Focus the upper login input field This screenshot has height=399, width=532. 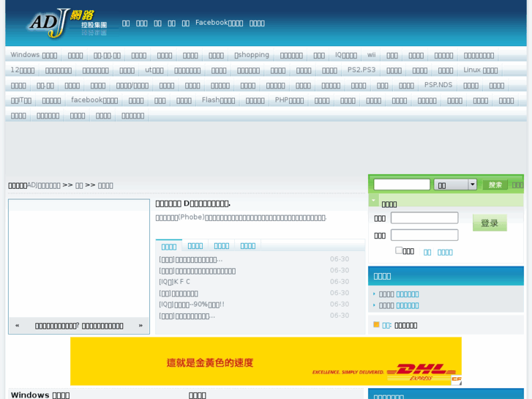424,218
